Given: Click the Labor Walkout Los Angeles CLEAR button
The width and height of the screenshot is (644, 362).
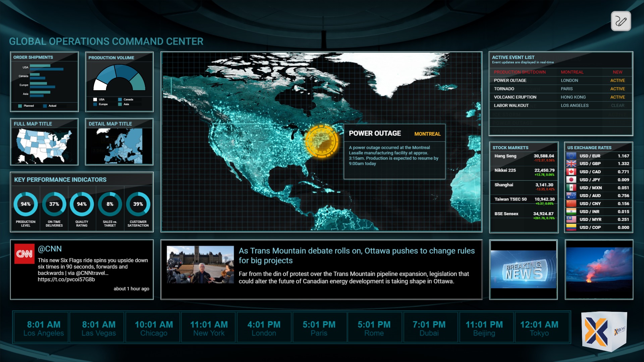Looking at the screenshot, I should (x=617, y=105).
